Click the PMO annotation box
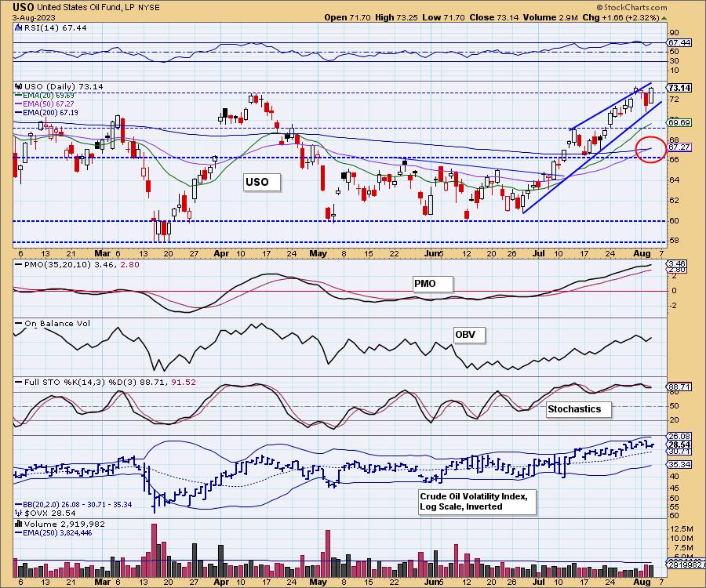Screen dimensions: 706x588 432,284
